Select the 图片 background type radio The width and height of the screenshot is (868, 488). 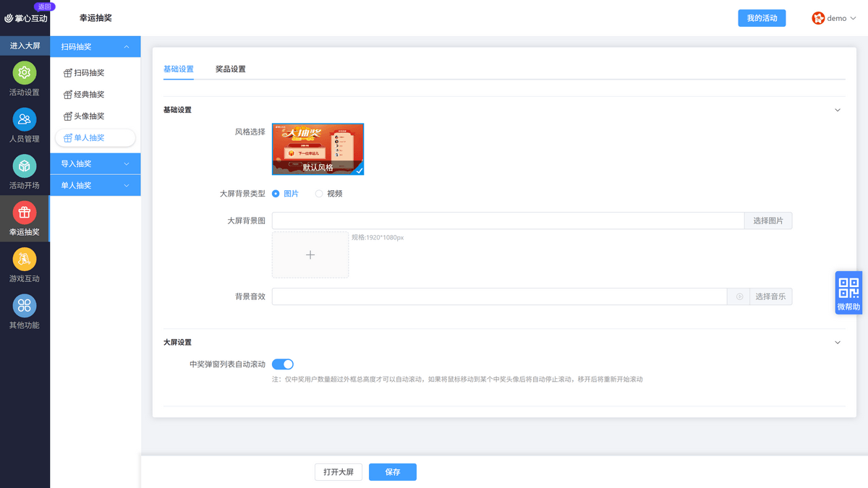click(276, 194)
